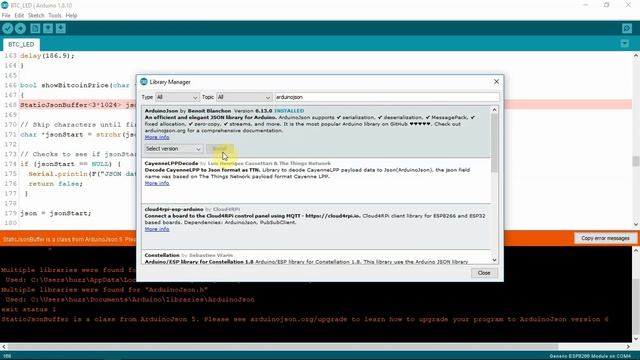Image resolution: width=640 pixels, height=360 pixels.
Task: Open the File menu
Action: [6, 16]
